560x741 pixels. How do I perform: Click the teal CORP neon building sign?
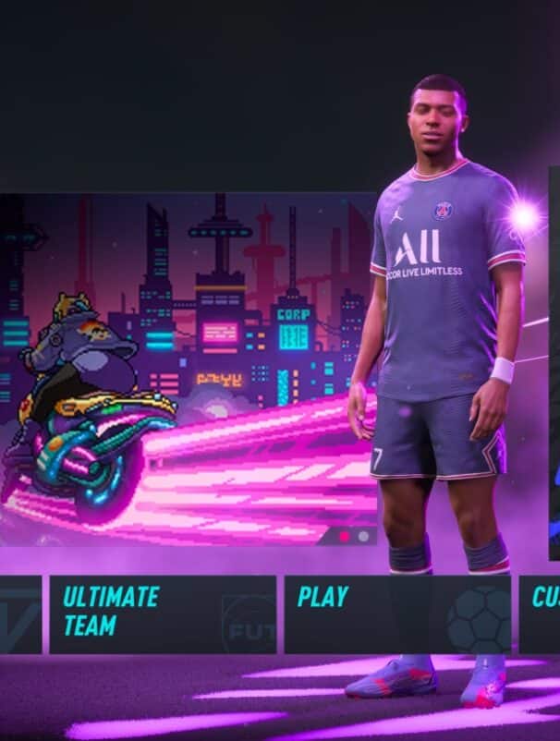point(294,315)
